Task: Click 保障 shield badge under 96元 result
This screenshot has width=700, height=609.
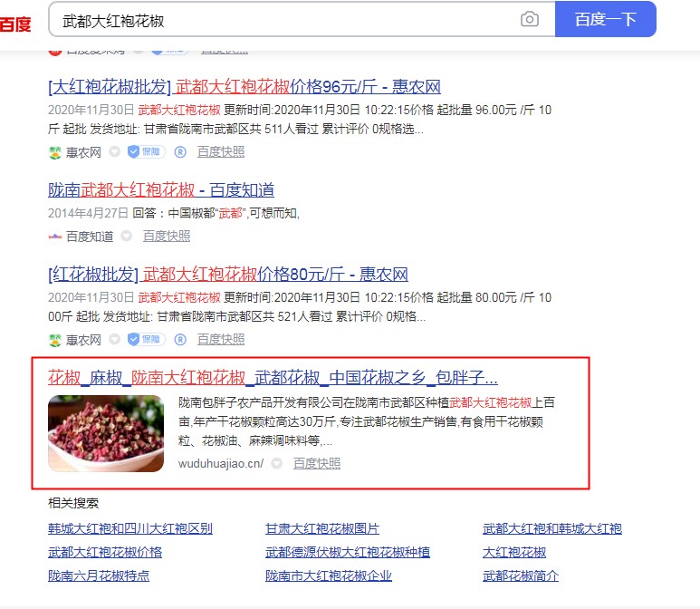Action: click(x=147, y=152)
